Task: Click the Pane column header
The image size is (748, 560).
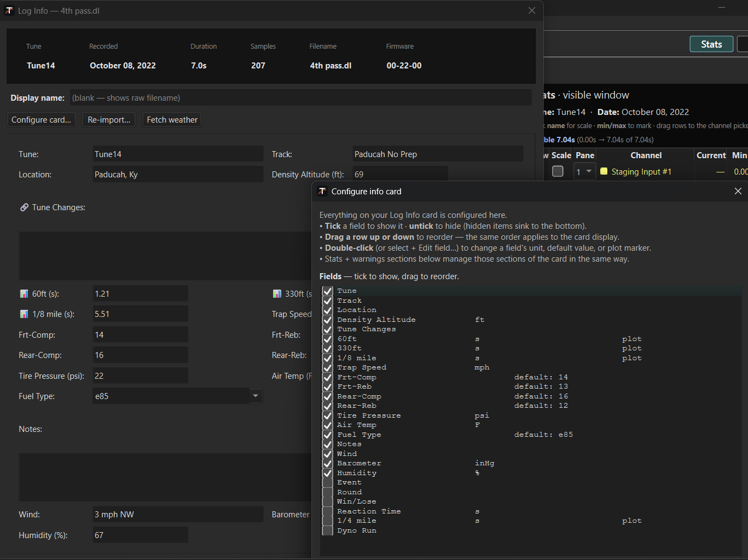Action: (x=585, y=155)
